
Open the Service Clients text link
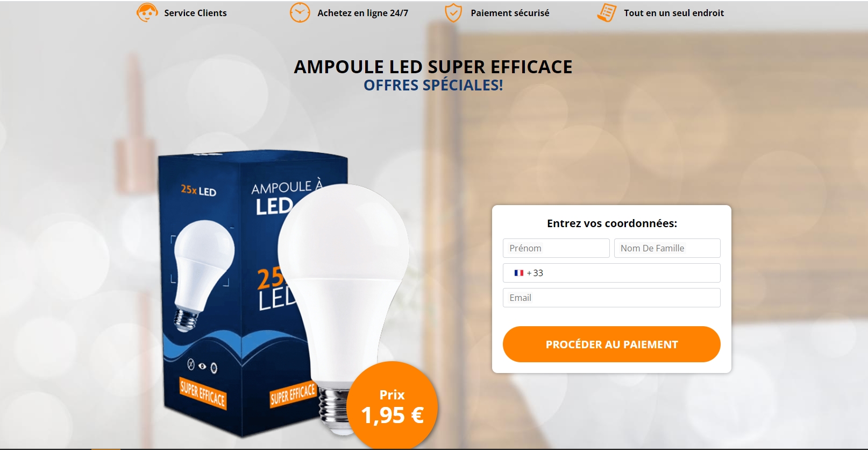click(195, 13)
